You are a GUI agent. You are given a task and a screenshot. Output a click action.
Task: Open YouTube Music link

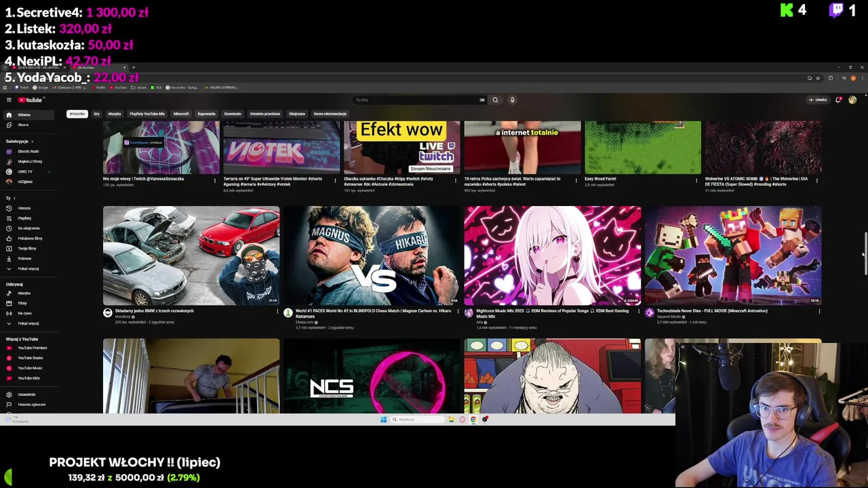coord(27,368)
